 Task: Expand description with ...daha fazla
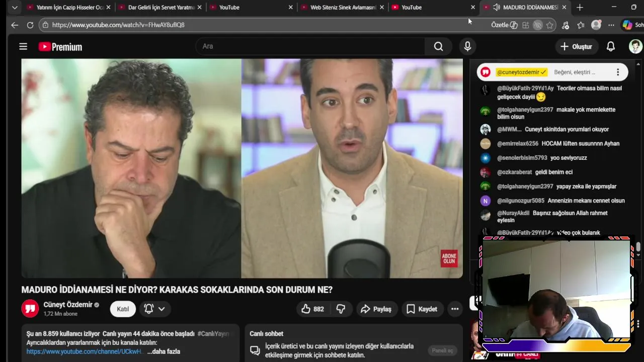[x=164, y=351]
